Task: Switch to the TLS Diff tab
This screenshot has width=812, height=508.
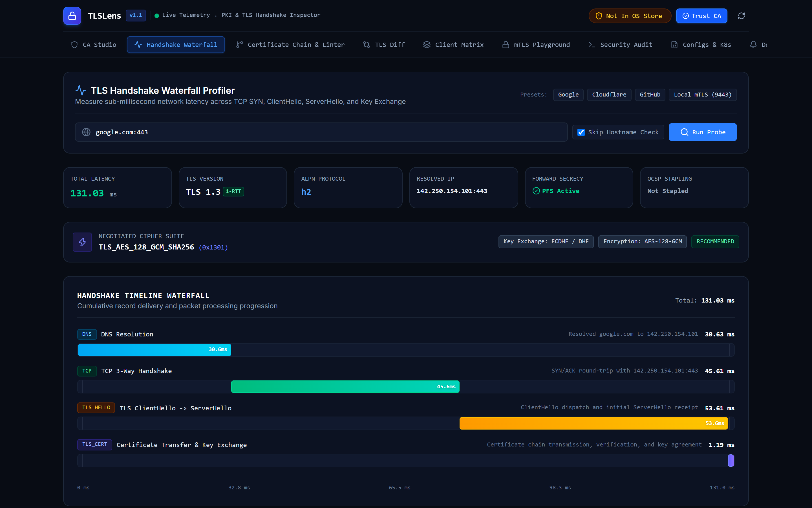Action: (384, 45)
